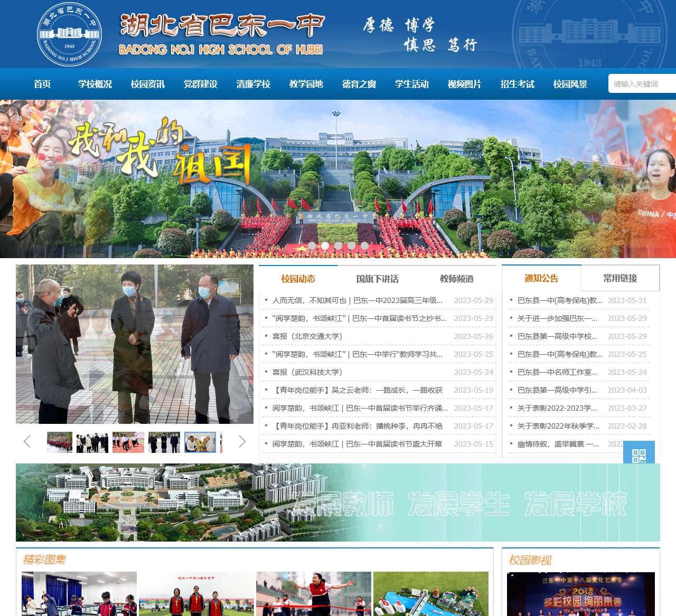
Task: Open notice 幽情待叙，盛举冀襄
Action: pyautogui.click(x=558, y=444)
